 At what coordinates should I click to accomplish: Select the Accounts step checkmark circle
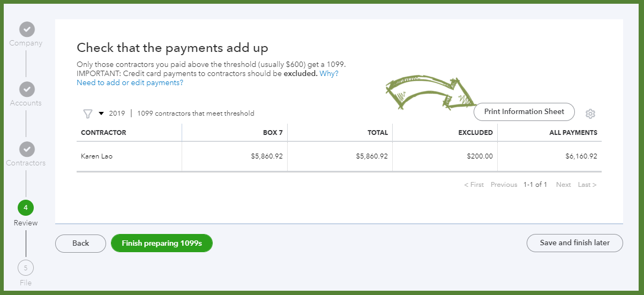pos(27,89)
